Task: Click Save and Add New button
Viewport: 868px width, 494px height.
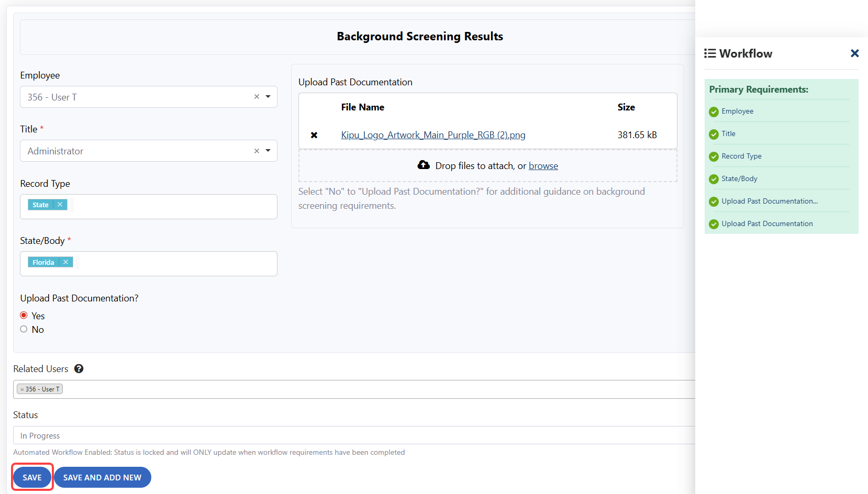Action: [103, 477]
